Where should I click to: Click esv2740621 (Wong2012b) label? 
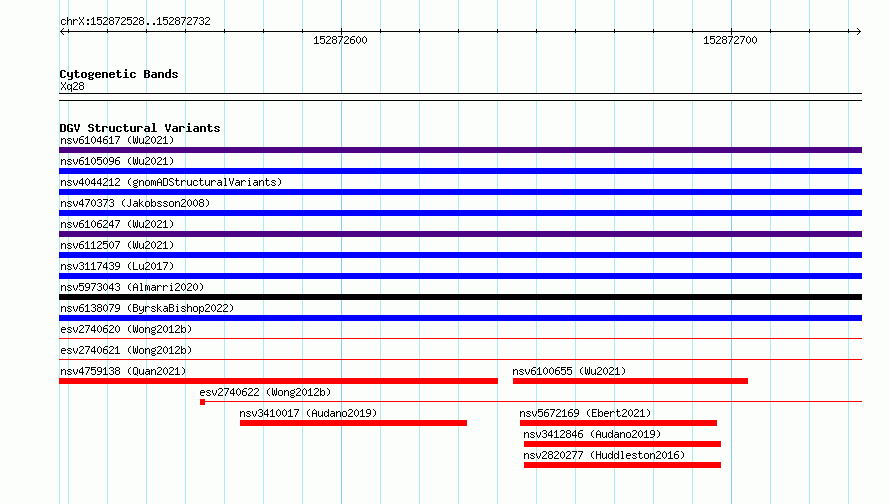[126, 350]
